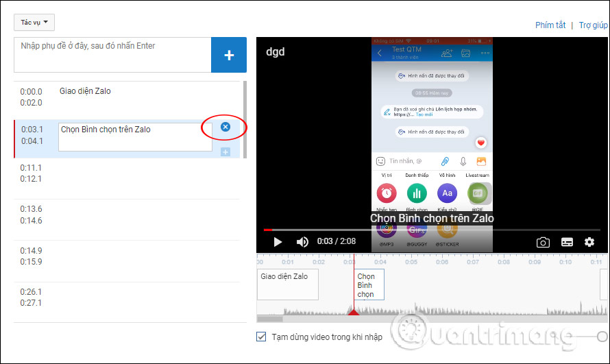Click the end time 0:02.0

pyautogui.click(x=31, y=103)
